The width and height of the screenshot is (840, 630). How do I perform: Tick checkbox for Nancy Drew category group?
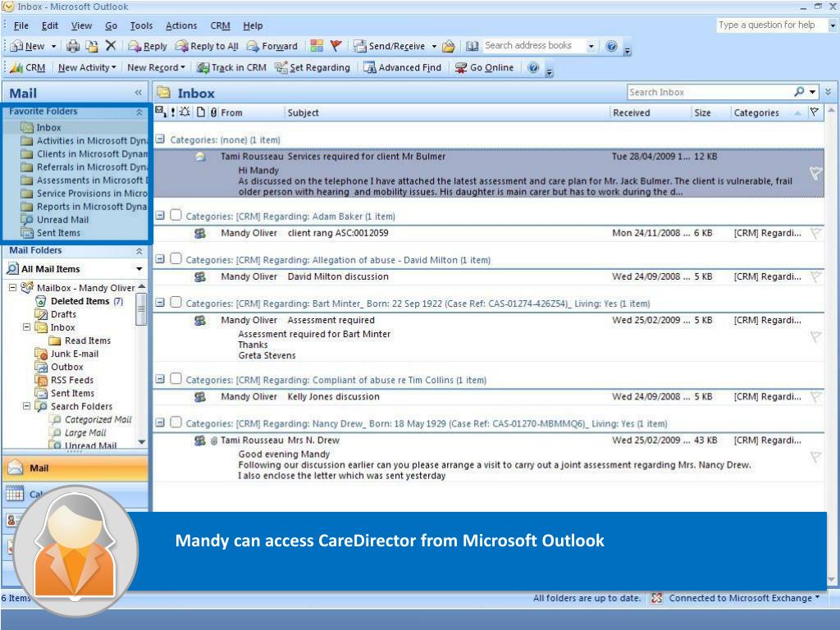point(176,422)
